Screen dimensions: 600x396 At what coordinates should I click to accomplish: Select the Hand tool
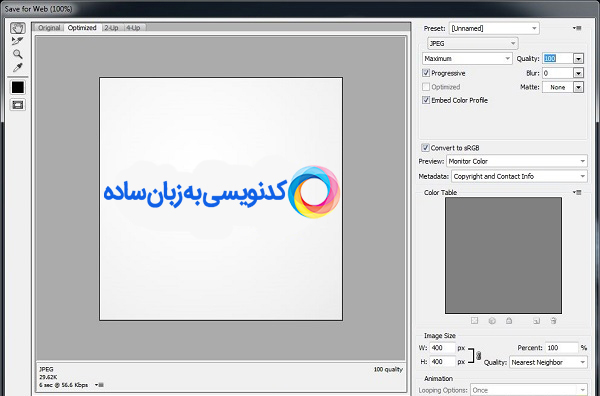tap(18, 28)
